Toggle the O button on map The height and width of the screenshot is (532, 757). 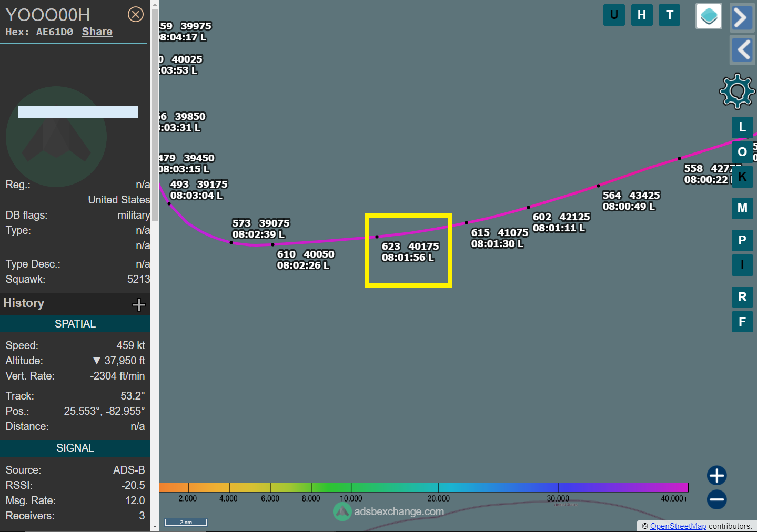click(x=742, y=152)
